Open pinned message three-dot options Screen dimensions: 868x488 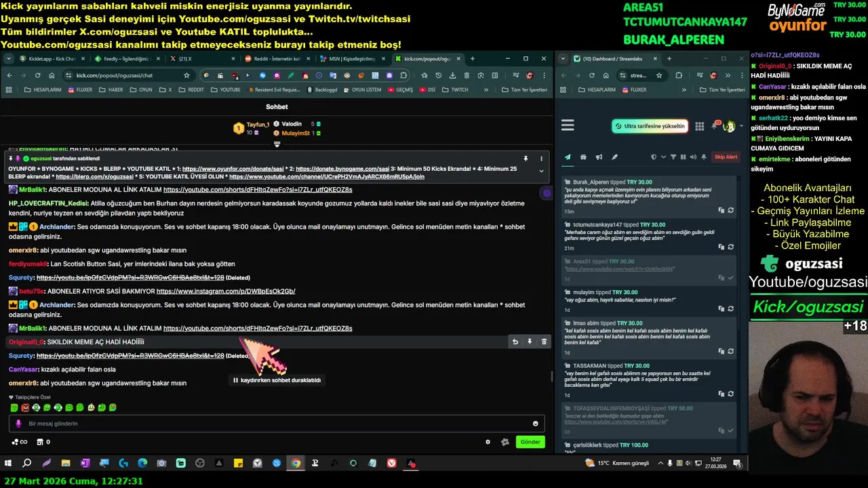[541, 159]
